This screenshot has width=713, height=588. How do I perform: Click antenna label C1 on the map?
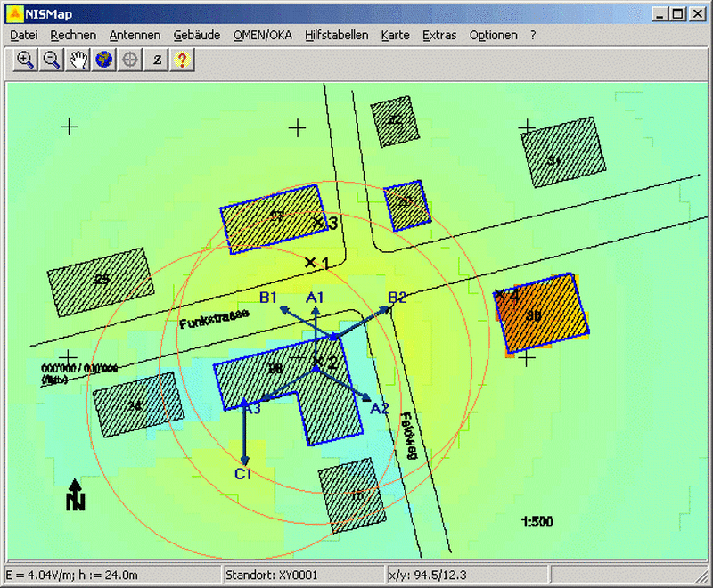coord(242,474)
